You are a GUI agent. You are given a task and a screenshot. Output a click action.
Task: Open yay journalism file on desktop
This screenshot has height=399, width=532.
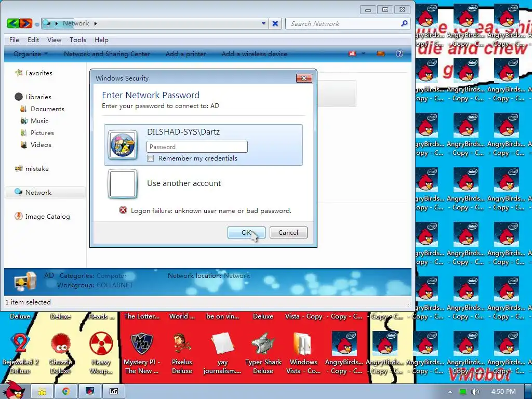222,353
